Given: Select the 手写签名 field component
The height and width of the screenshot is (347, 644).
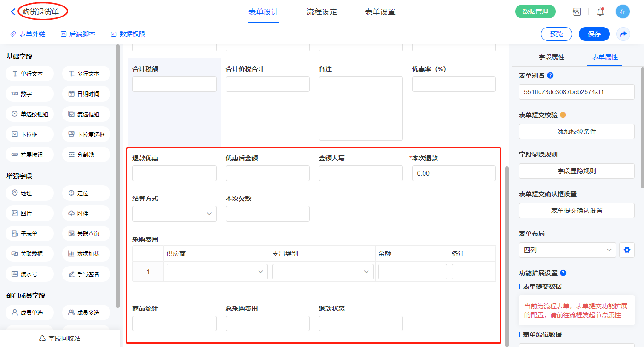Looking at the screenshot, I should click(86, 274).
